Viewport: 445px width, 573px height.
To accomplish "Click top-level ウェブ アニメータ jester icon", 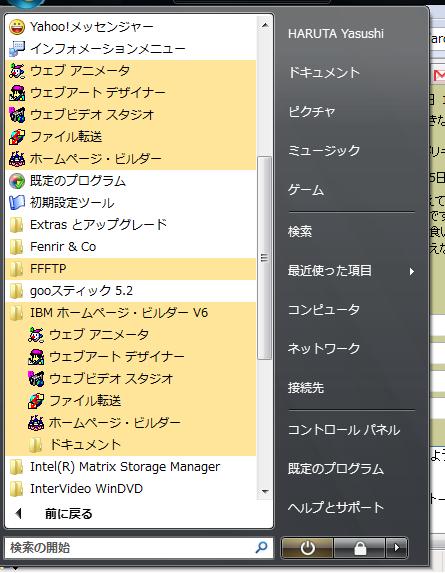I will pos(17,71).
